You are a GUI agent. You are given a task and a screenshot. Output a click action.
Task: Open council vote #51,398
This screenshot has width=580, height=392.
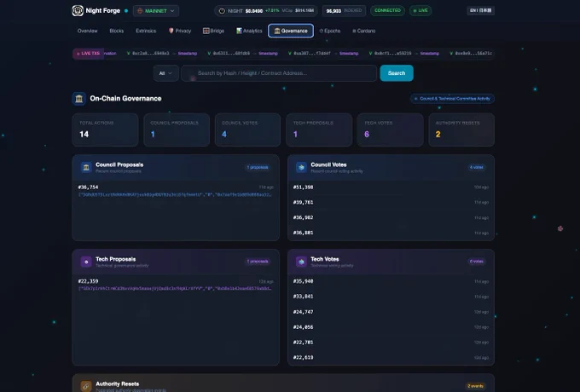pos(391,187)
